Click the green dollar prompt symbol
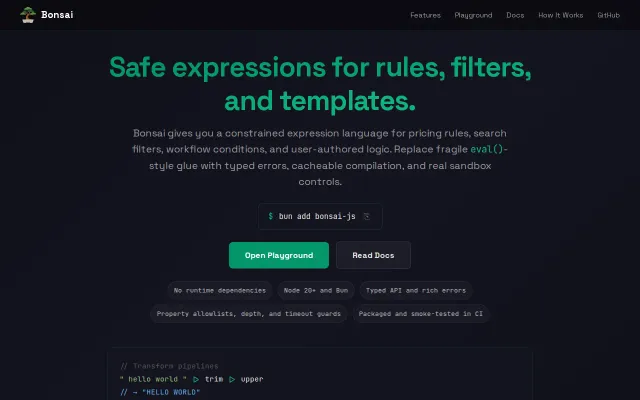 (x=270, y=216)
